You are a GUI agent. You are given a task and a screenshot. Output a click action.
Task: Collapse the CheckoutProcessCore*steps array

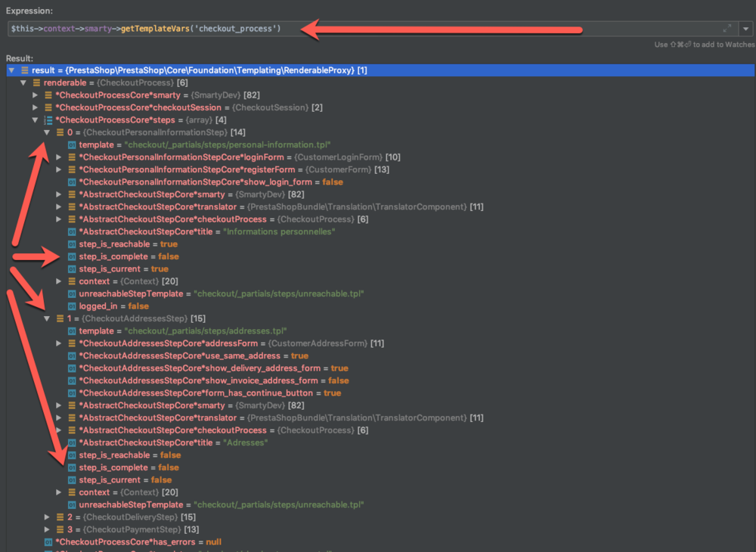click(x=35, y=119)
